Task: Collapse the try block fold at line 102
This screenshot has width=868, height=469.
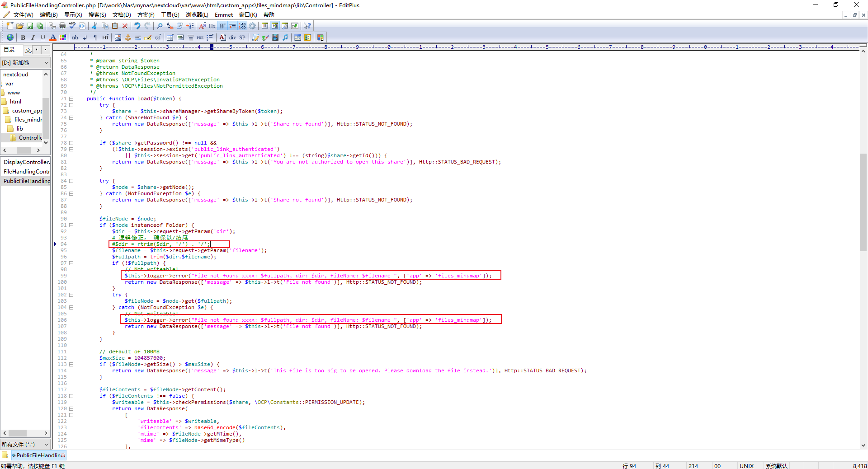Action: point(71,295)
